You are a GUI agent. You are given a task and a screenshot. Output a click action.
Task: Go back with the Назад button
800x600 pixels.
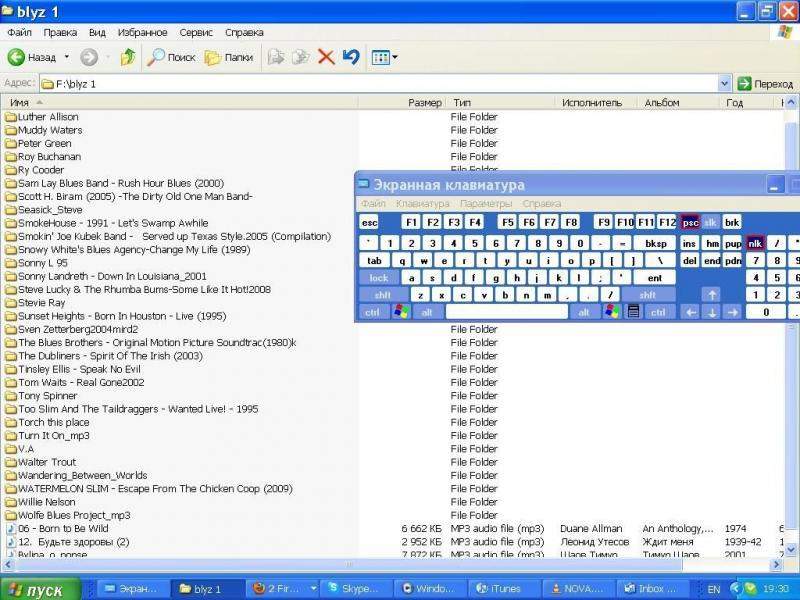(32, 57)
